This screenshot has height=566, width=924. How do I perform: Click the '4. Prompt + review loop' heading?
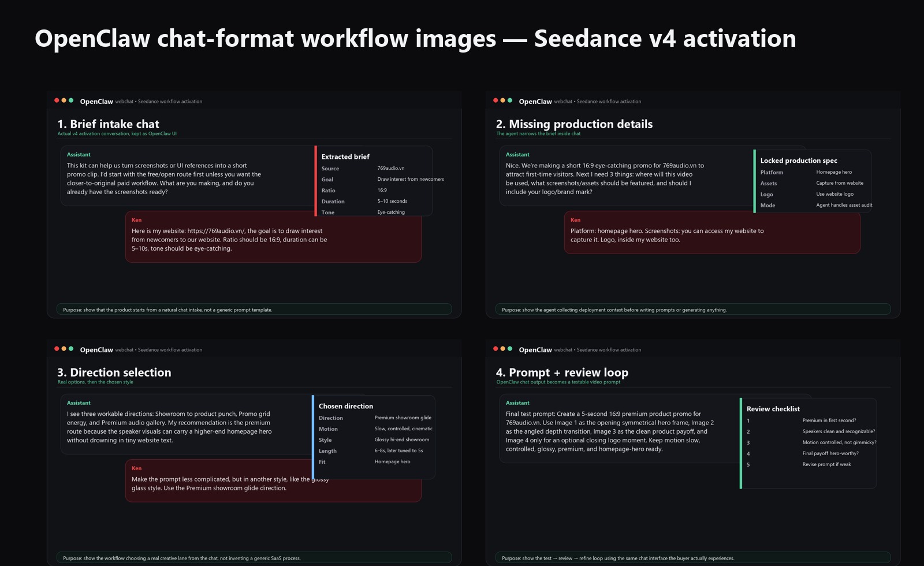(562, 373)
